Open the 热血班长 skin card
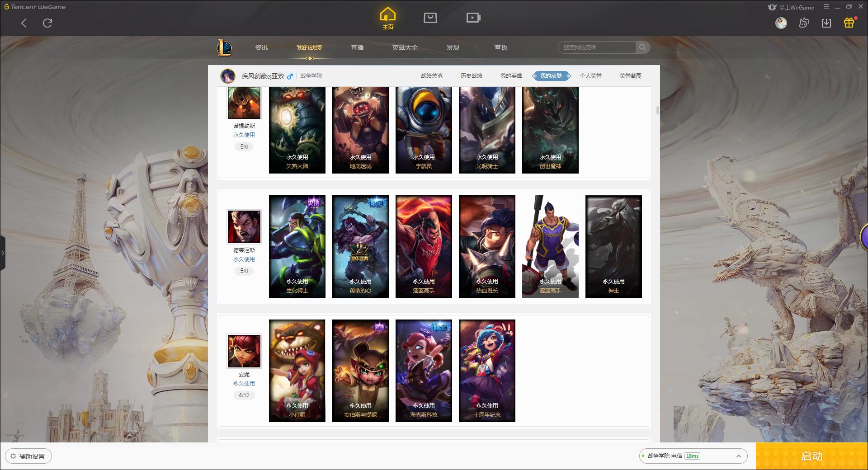Image resolution: width=868 pixels, height=470 pixels. (x=487, y=246)
